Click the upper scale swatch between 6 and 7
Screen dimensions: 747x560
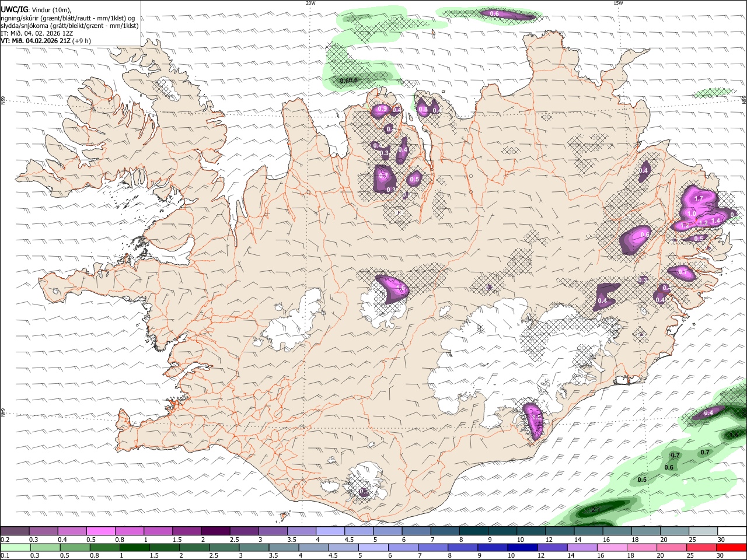pos(416,531)
